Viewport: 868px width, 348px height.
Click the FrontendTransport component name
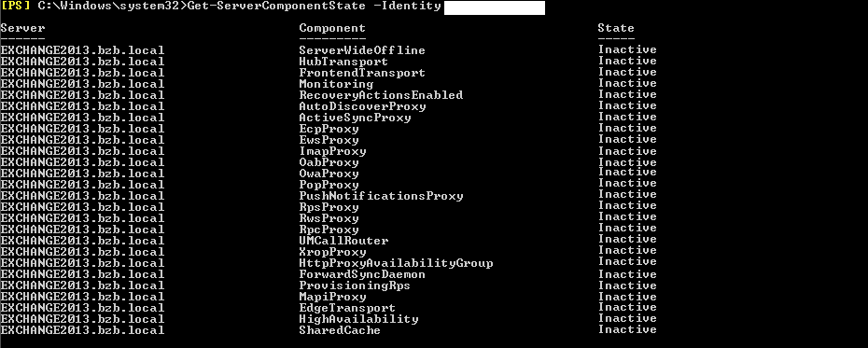click(362, 73)
